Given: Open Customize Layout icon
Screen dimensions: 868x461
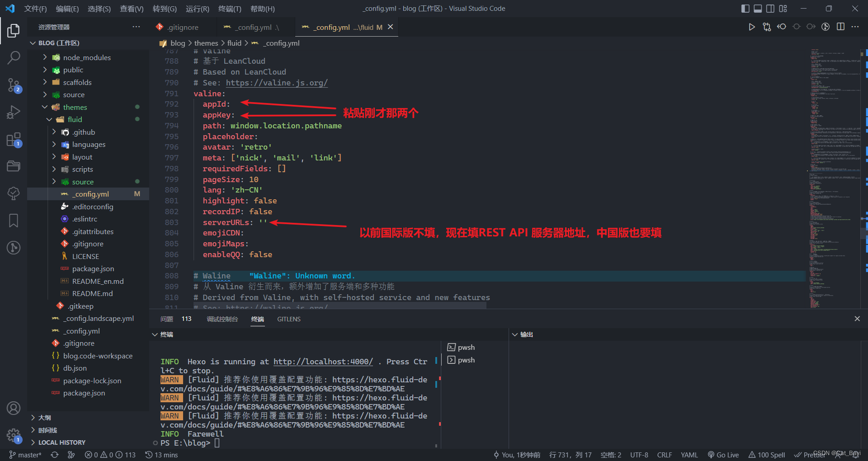Looking at the screenshot, I should [x=783, y=9].
